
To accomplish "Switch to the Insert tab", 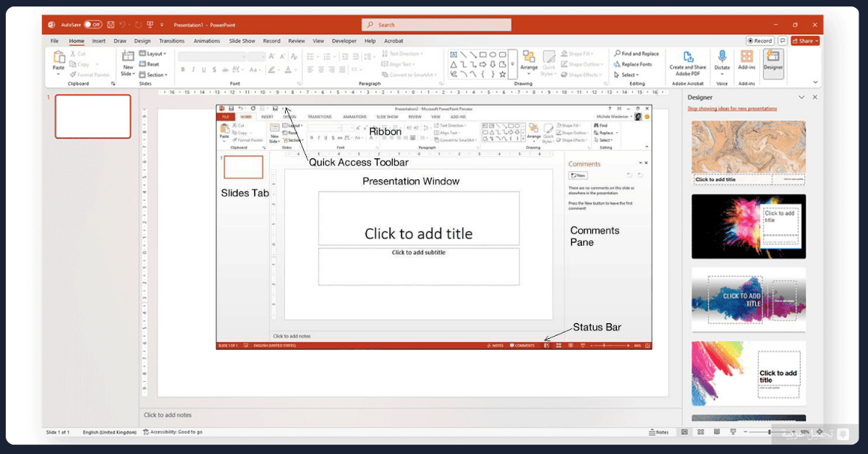I will click(x=98, y=41).
